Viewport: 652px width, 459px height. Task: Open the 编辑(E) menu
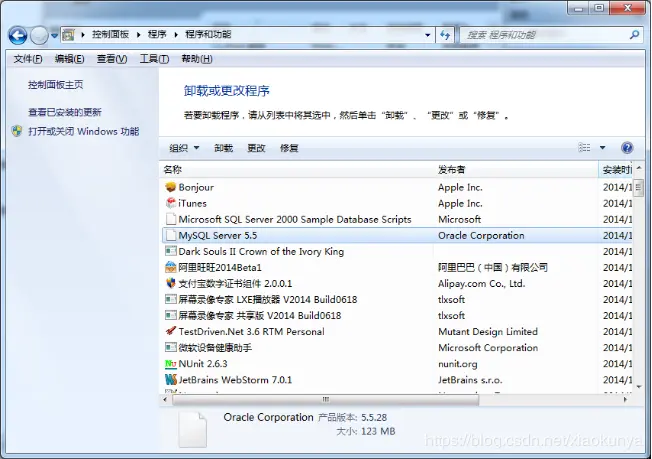tap(69, 59)
